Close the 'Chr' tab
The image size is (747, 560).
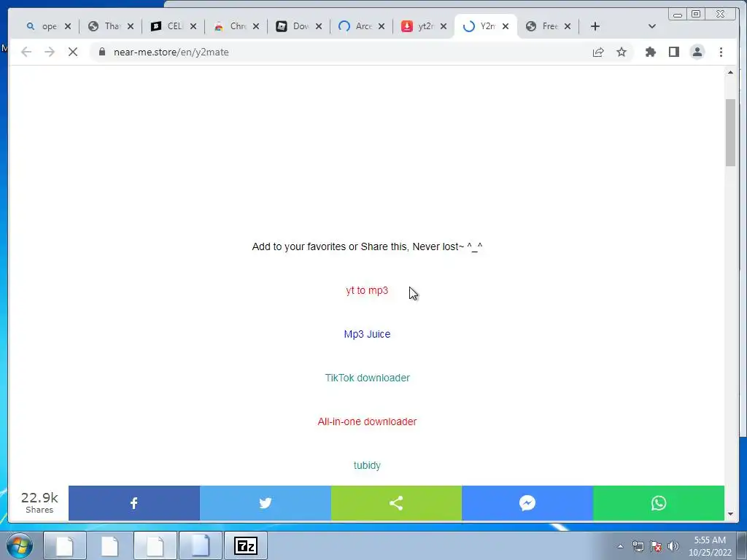point(256,26)
